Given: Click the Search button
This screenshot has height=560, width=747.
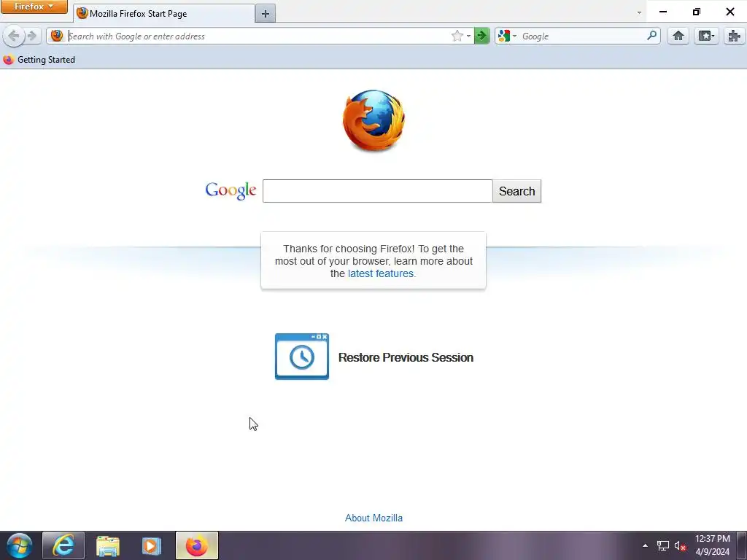Looking at the screenshot, I should pos(517,191).
